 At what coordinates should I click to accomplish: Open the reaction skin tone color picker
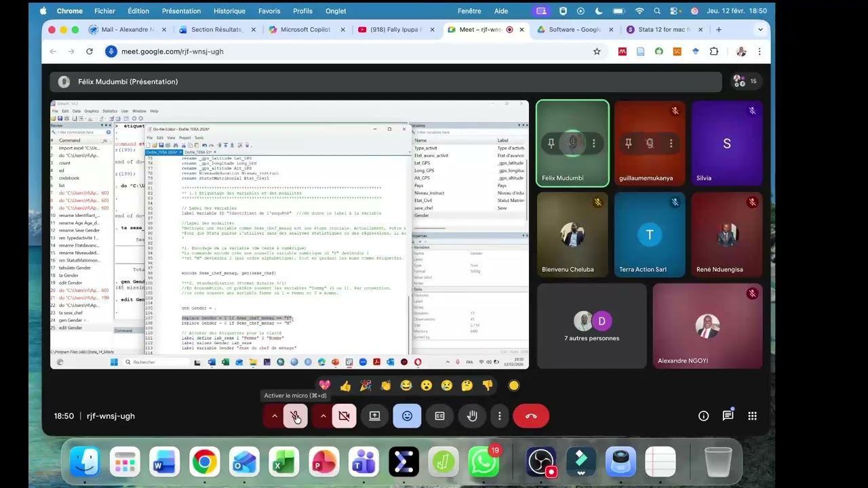point(514,386)
